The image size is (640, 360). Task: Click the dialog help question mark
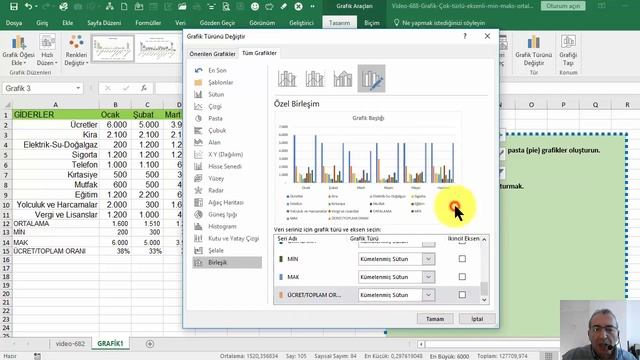pos(464,36)
